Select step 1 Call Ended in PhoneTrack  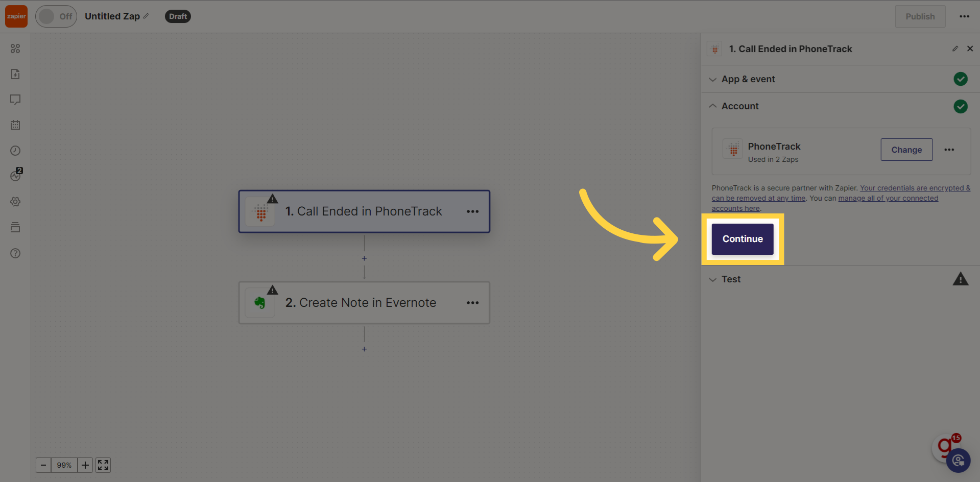point(364,211)
